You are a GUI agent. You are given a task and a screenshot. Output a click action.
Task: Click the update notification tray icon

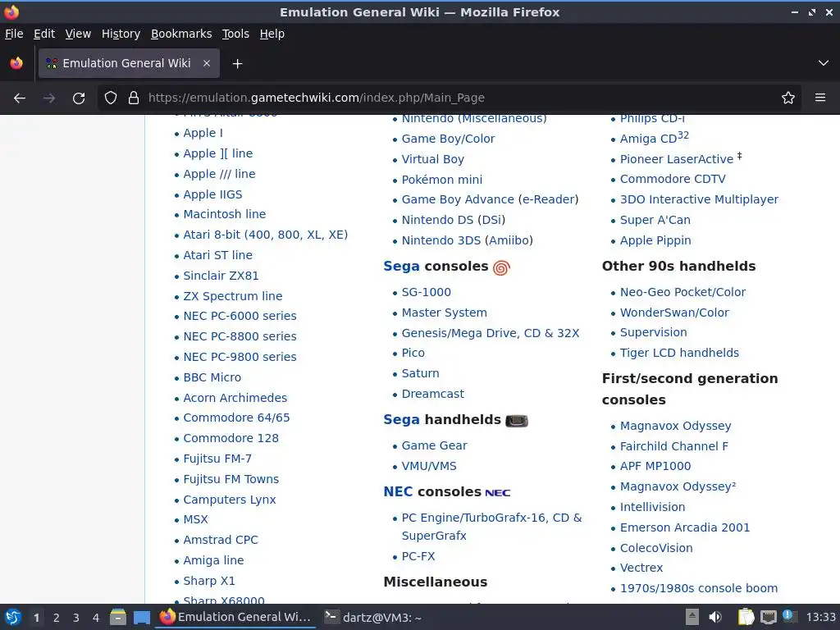[788, 616]
